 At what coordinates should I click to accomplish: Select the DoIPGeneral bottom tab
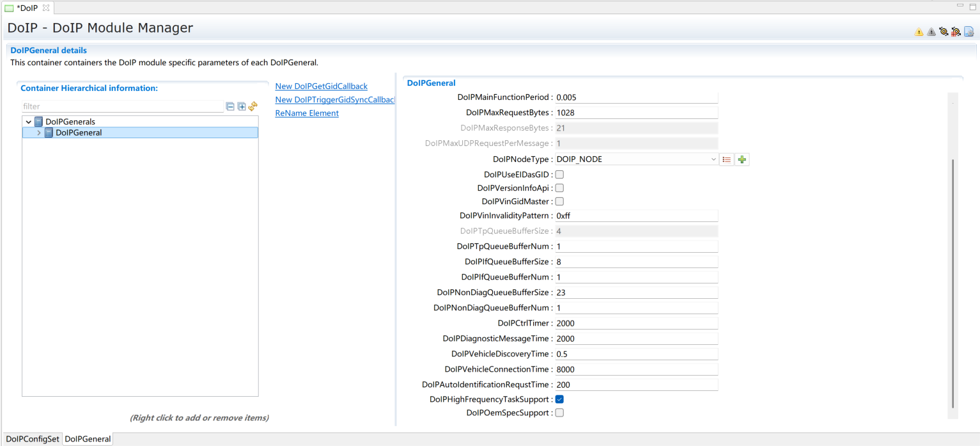(88, 439)
